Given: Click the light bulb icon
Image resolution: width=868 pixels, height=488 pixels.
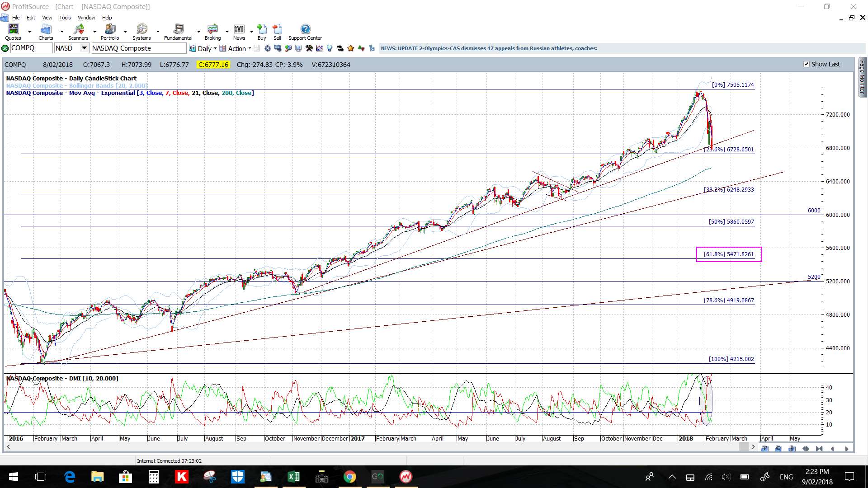Looking at the screenshot, I should coord(330,48).
